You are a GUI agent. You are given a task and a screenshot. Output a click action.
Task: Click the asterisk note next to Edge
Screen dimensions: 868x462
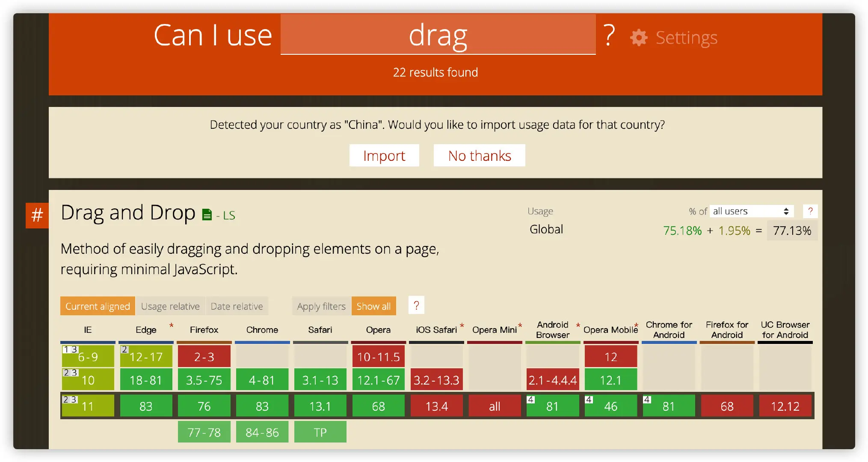(171, 326)
